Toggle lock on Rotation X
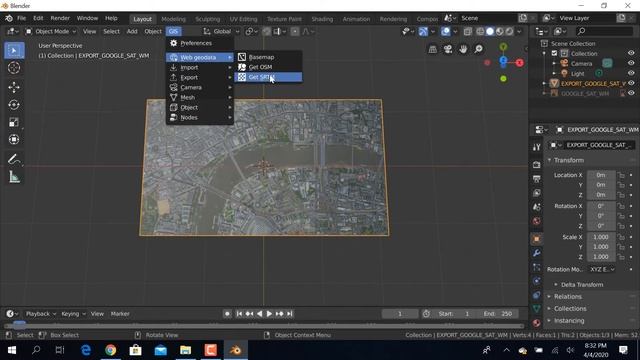Image resolution: width=640 pixels, height=360 pixels. [x=621, y=206]
